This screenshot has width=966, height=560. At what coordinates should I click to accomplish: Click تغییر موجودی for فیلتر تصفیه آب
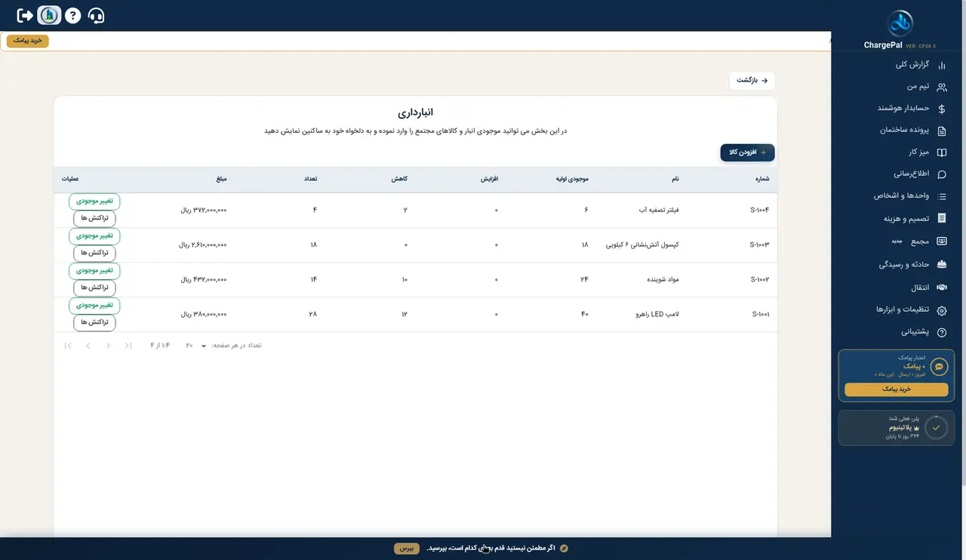coord(94,202)
